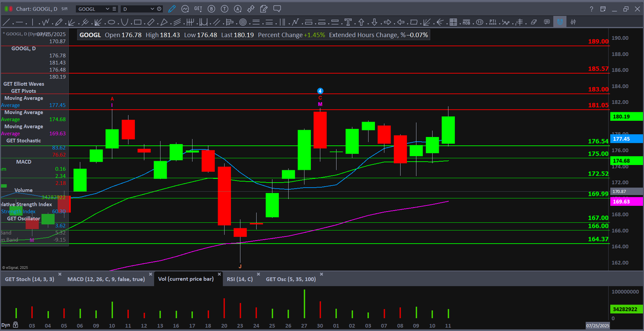Viewport: 644px width, 331px height.
Task: Select the horizontal line tool
Action: 19,22
